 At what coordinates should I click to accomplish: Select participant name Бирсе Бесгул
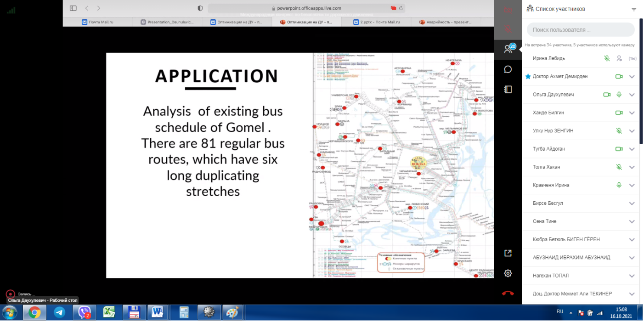[548, 203]
